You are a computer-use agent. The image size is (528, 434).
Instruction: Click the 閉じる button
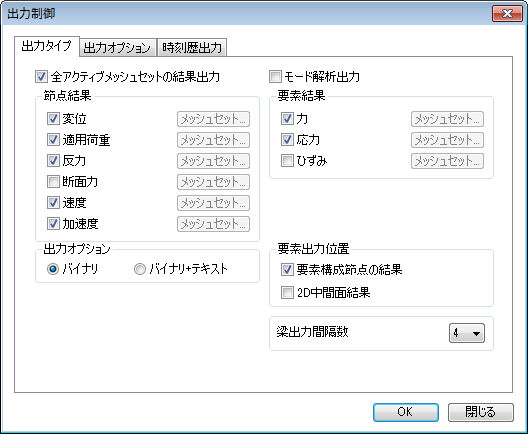(481, 412)
